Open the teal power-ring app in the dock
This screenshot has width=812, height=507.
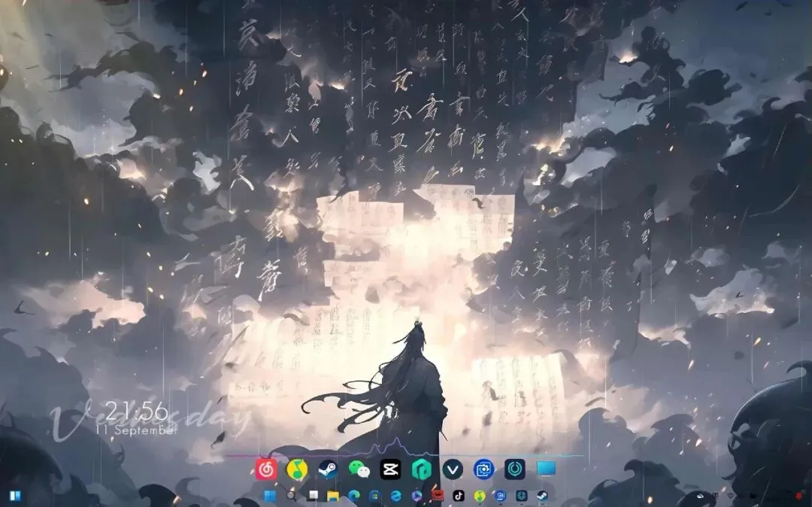(x=515, y=469)
